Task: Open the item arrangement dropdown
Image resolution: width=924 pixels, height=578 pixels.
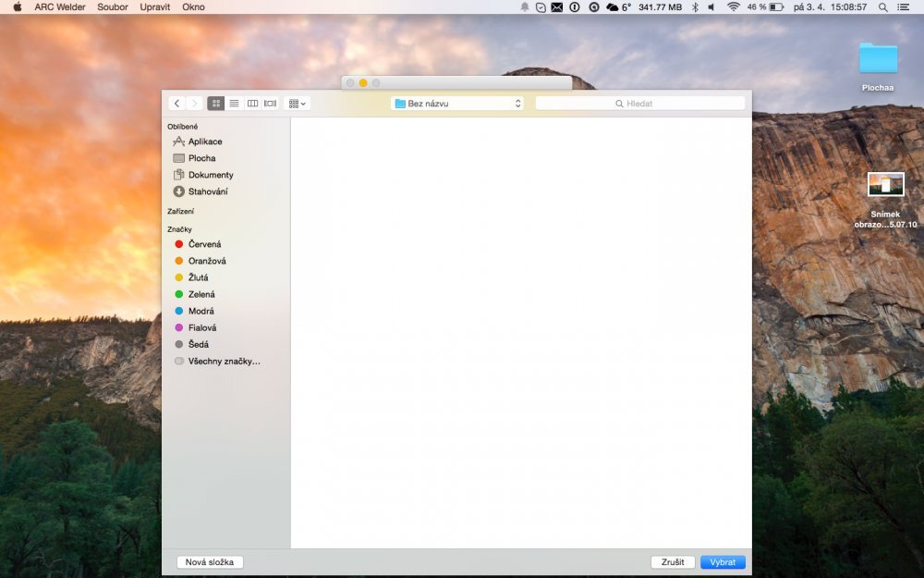Action: pyautogui.click(x=298, y=104)
